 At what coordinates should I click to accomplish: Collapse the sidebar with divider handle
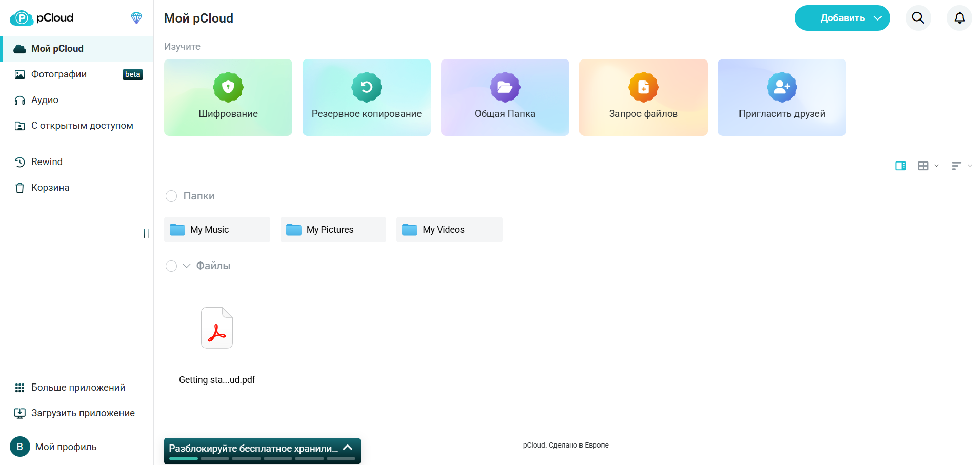[147, 233]
